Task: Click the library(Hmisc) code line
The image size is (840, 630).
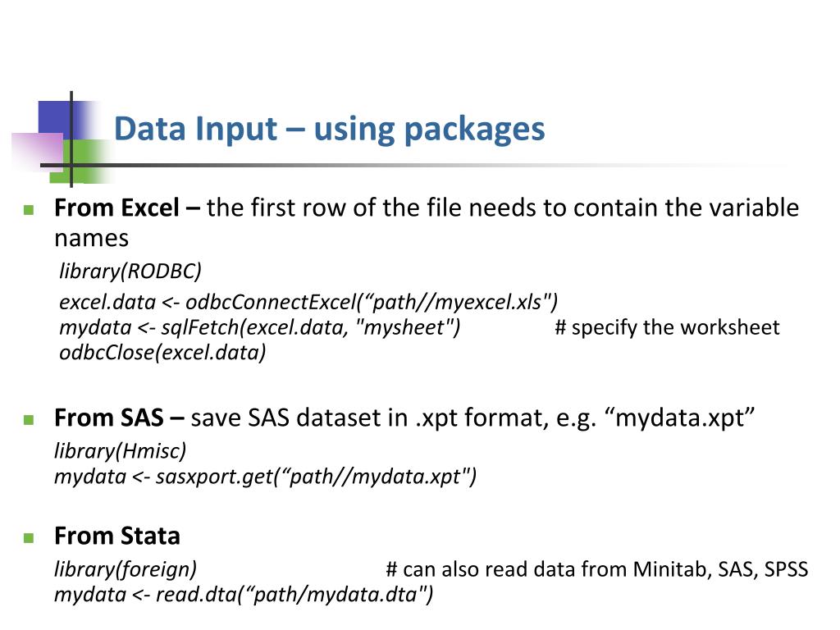Action: tap(121, 451)
